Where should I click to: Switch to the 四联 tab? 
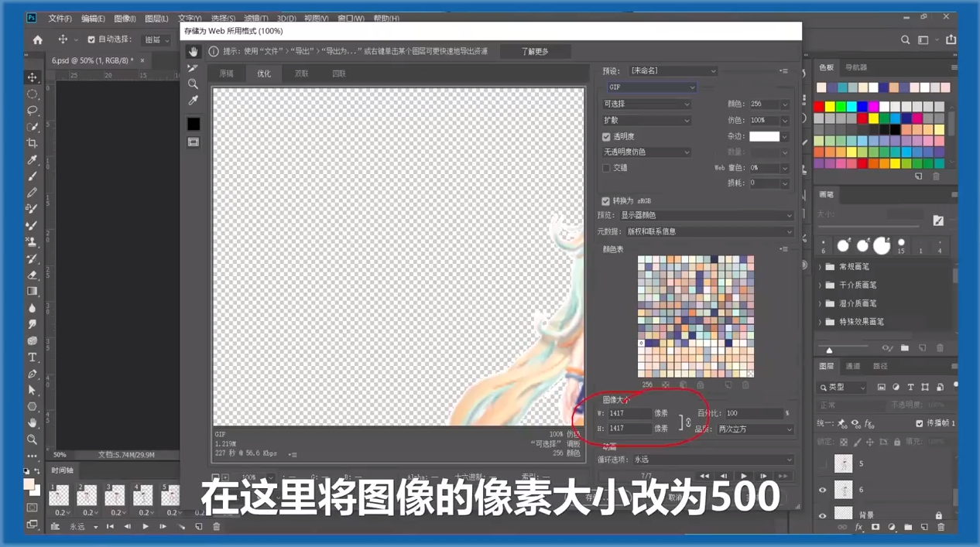(x=339, y=74)
